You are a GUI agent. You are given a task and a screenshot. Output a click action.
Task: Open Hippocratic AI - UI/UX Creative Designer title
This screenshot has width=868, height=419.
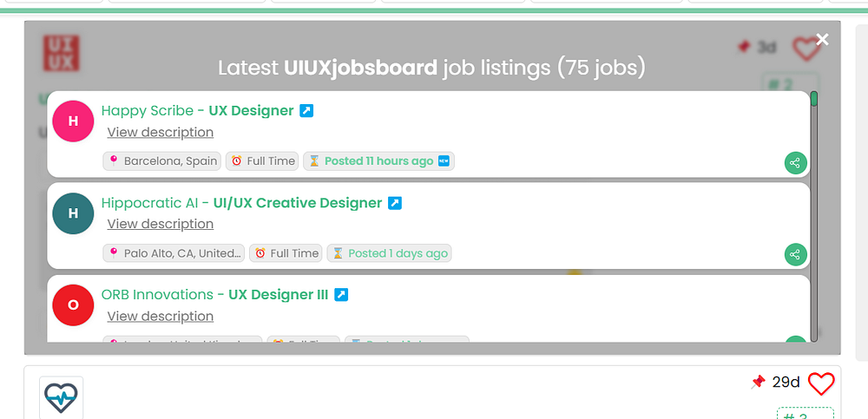click(x=241, y=203)
